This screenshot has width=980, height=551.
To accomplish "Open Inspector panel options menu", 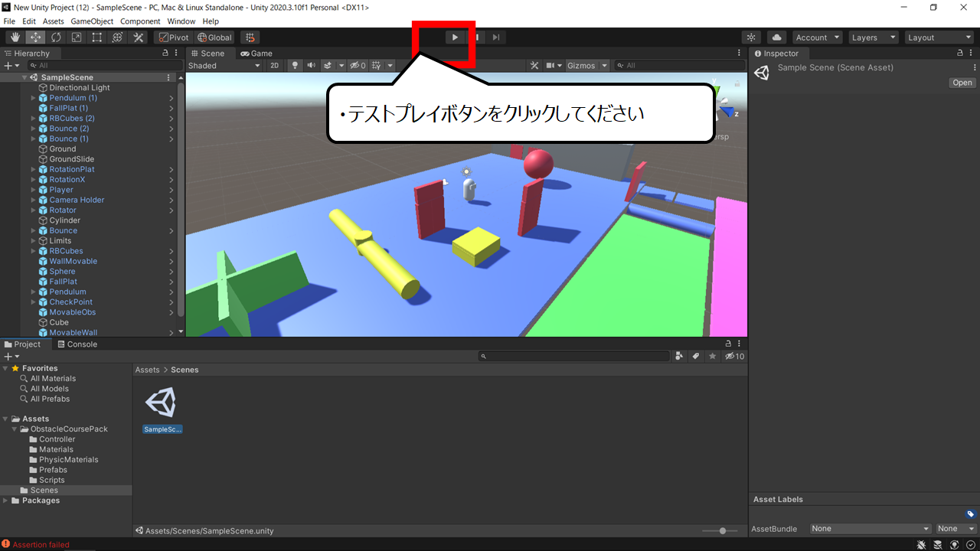I will [x=972, y=54].
